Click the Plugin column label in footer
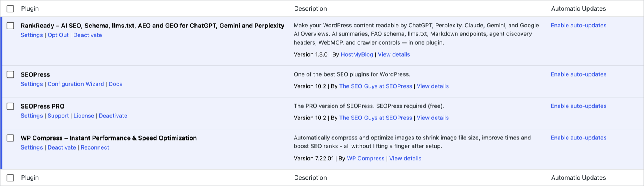644x186 pixels. coord(30,178)
